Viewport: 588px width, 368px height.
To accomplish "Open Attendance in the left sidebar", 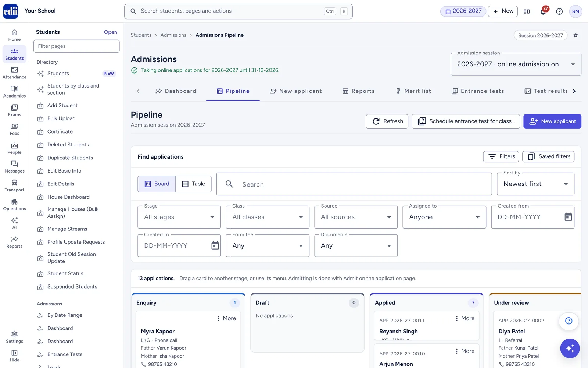I will pyautogui.click(x=14, y=73).
